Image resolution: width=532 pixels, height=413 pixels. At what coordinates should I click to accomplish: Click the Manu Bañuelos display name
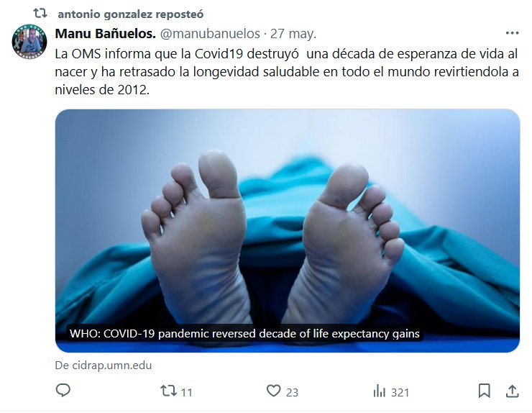click(x=105, y=34)
